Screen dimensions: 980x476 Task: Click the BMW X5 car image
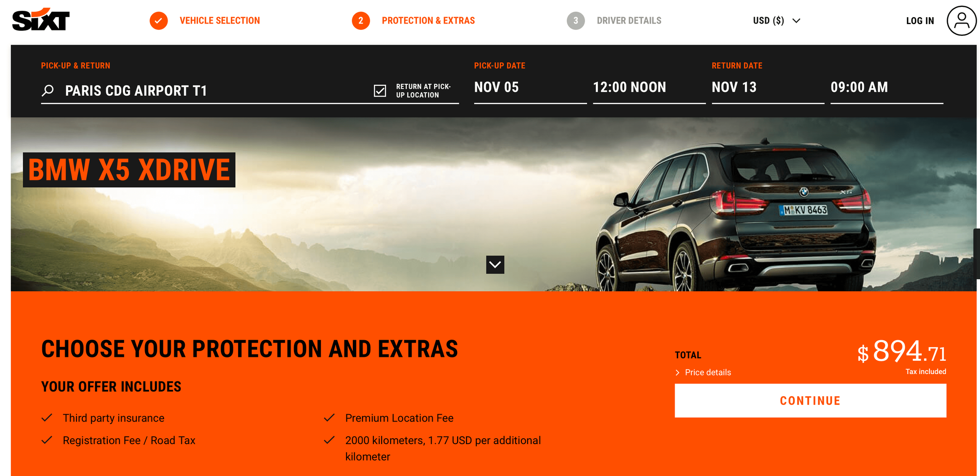click(735, 216)
